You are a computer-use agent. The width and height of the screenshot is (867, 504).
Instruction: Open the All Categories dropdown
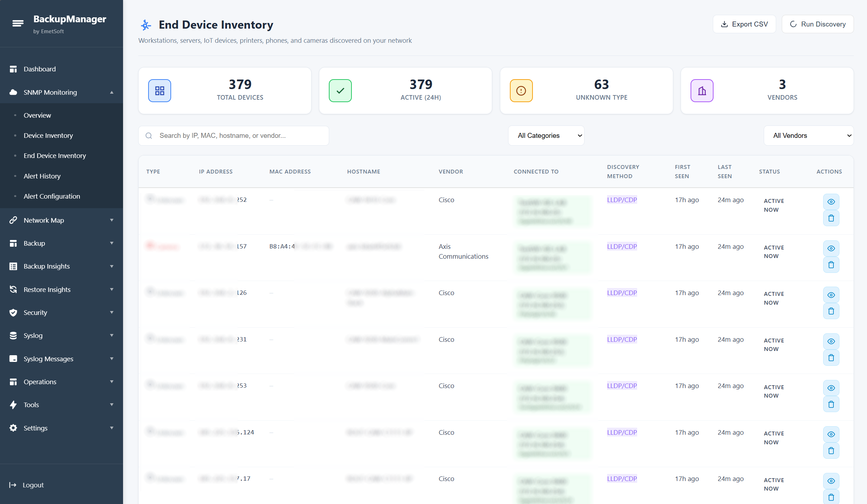pyautogui.click(x=546, y=136)
